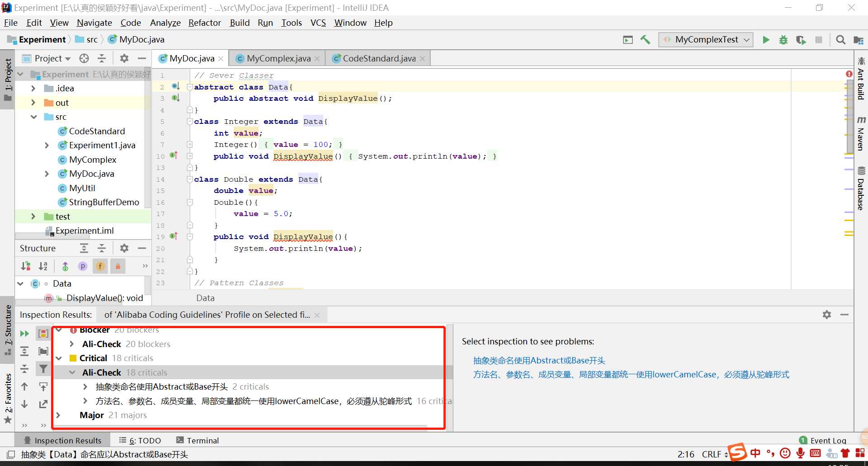Run MyComplexTest with the green play button
Screen dimensions: 868x466
pyautogui.click(x=766, y=40)
